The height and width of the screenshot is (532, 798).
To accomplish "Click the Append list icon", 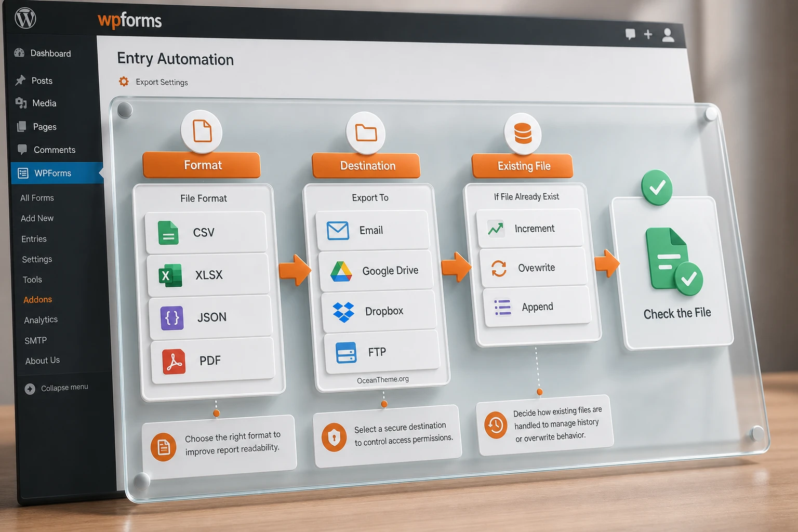I will click(502, 308).
